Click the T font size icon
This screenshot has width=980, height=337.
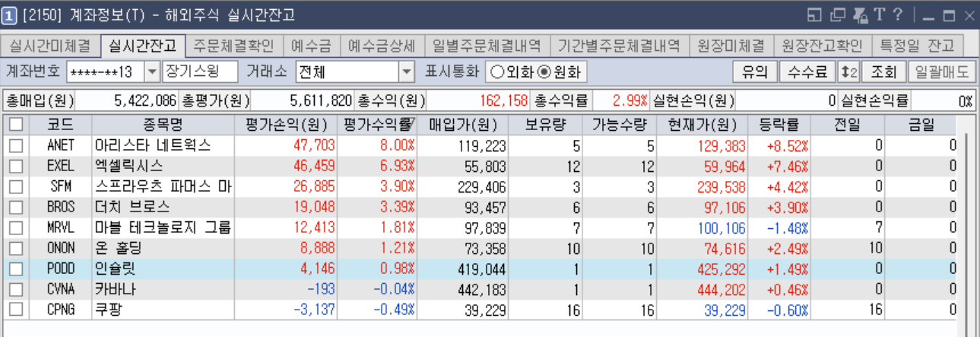879,14
